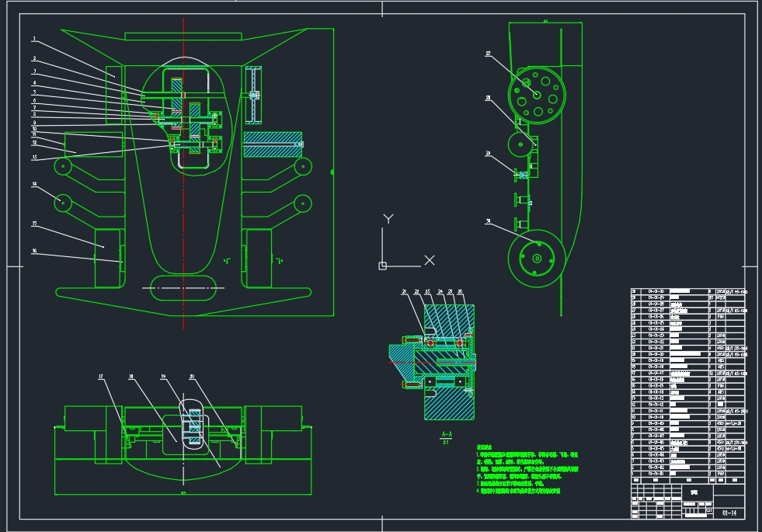Select callout number 1 in top view
This screenshot has width=762, height=532.
(x=34, y=39)
